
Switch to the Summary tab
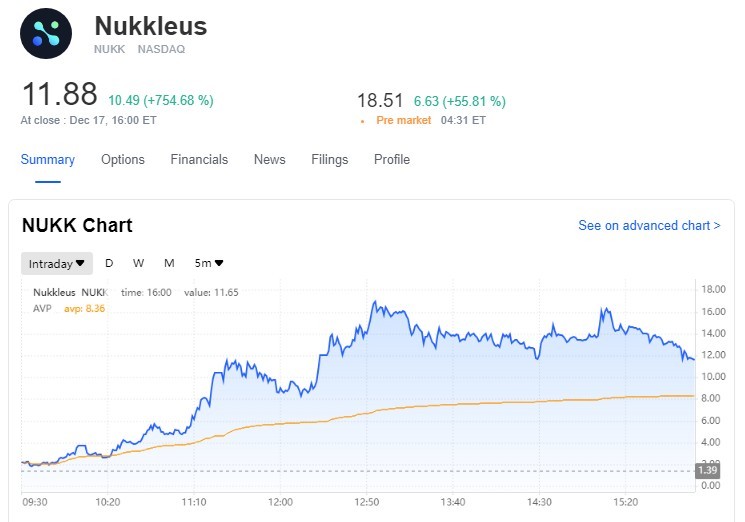pos(48,160)
